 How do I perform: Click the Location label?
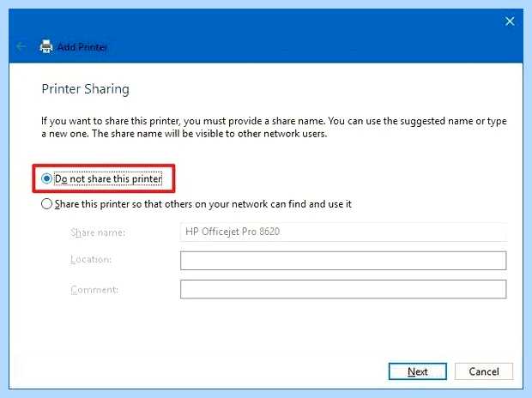click(x=91, y=260)
